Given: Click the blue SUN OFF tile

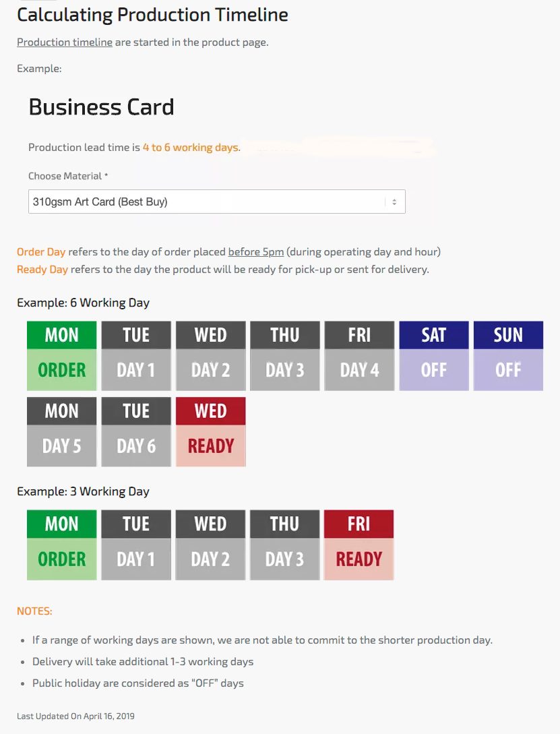Looking at the screenshot, I should click(508, 356).
